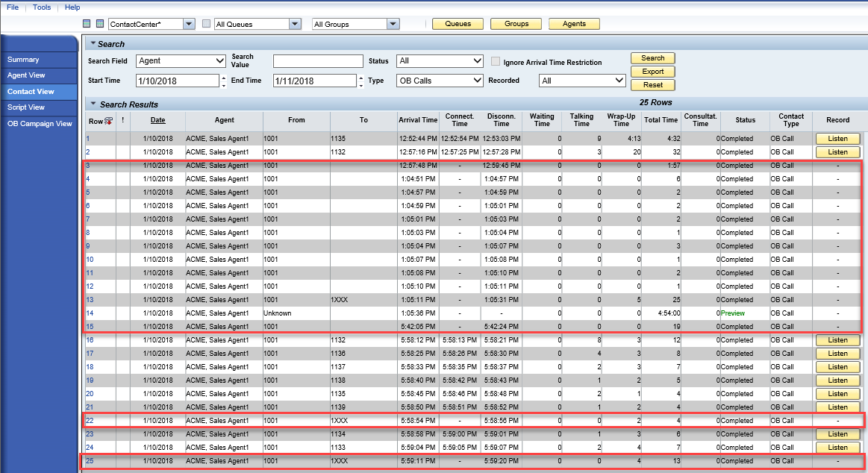Click the Agents button
Viewport: 868px width, 473px height.
tap(574, 24)
